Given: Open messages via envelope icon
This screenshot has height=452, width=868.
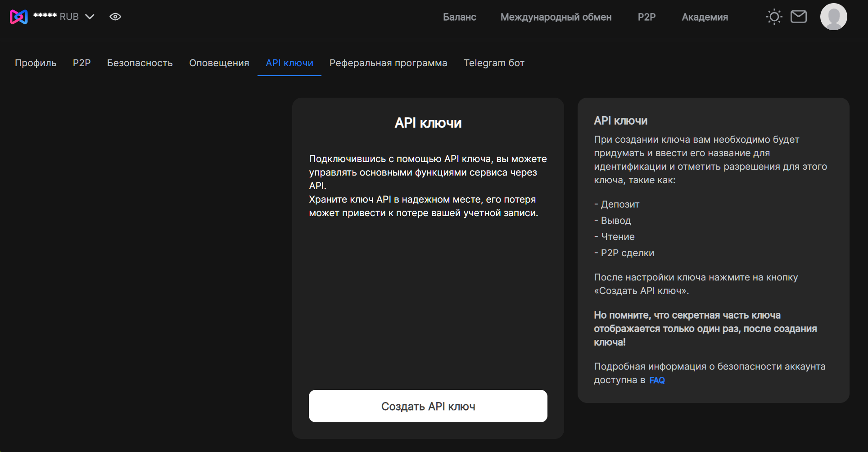Looking at the screenshot, I should click(x=798, y=17).
